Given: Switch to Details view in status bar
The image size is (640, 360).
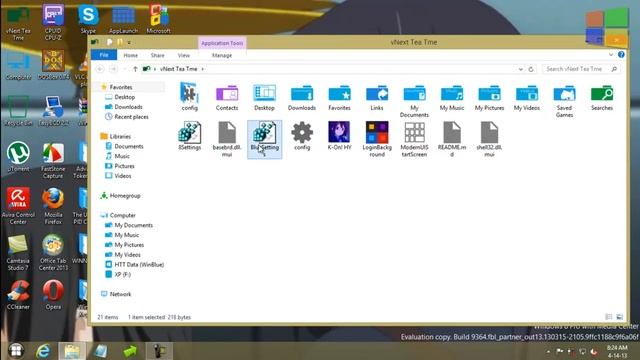Looking at the screenshot, I should tap(609, 317).
